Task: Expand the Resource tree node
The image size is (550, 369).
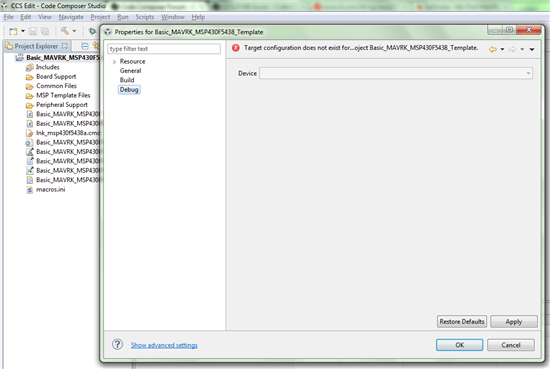Action: pyautogui.click(x=114, y=62)
